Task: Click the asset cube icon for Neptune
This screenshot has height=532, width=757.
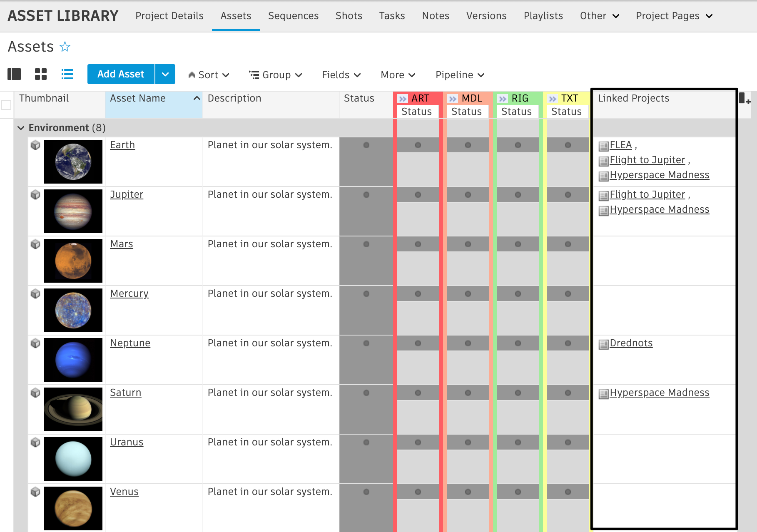Action: [x=36, y=343]
